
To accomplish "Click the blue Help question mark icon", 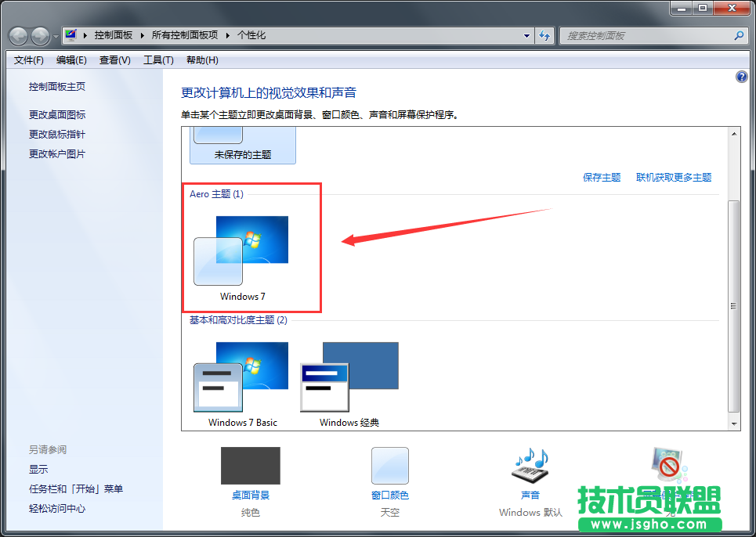I will point(741,76).
